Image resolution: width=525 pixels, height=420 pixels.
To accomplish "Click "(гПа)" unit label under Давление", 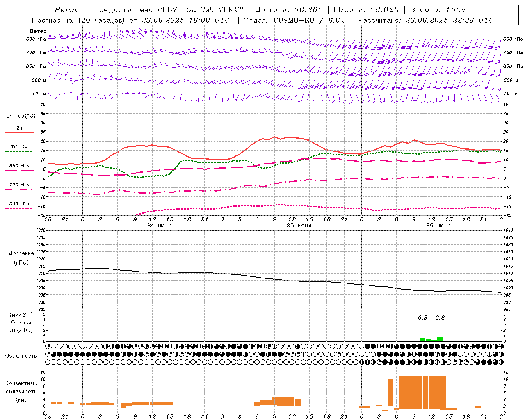I will pos(21,263).
